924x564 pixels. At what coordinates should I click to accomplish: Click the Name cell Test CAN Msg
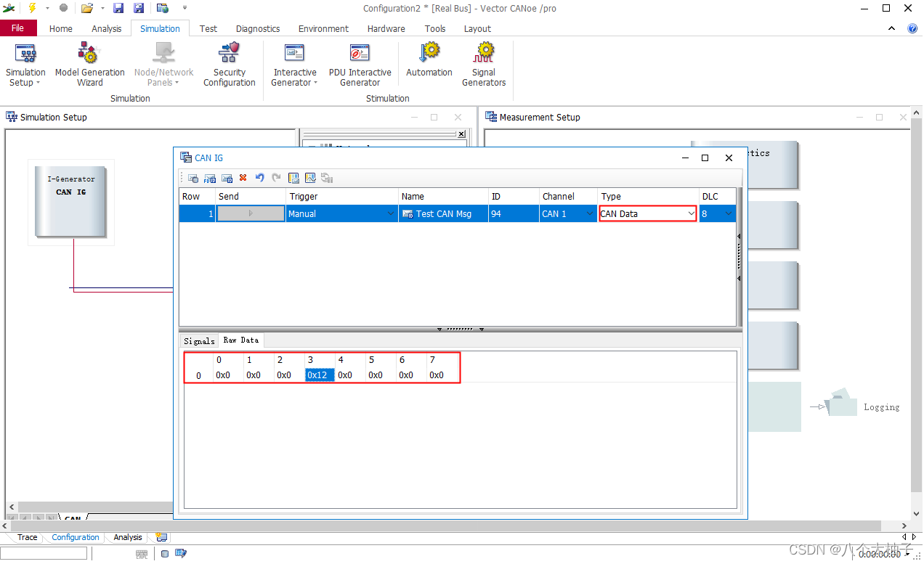444,214
